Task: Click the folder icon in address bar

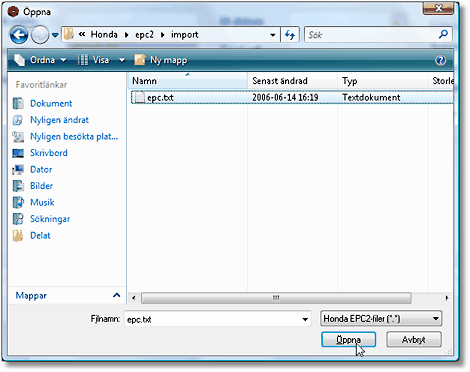Action: click(x=68, y=34)
